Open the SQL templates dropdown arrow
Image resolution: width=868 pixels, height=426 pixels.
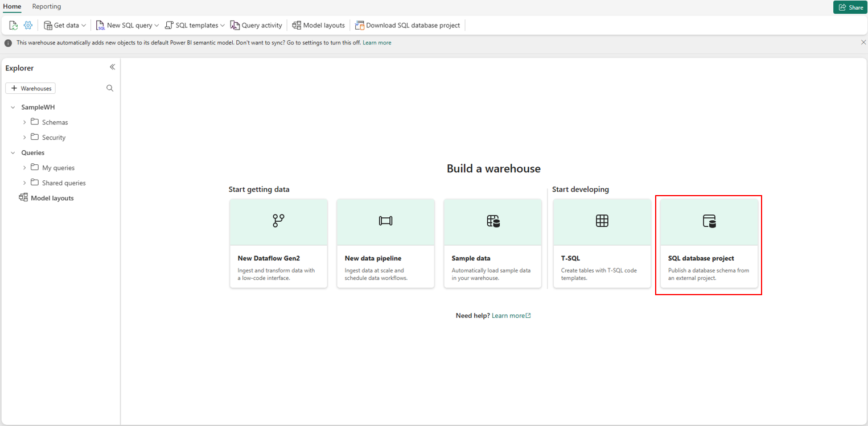coord(223,26)
